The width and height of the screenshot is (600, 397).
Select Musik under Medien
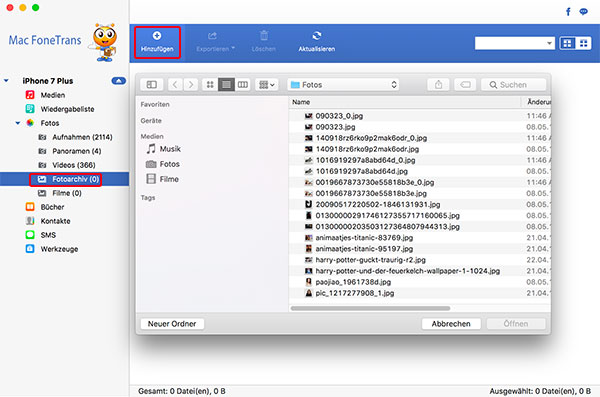(x=170, y=149)
